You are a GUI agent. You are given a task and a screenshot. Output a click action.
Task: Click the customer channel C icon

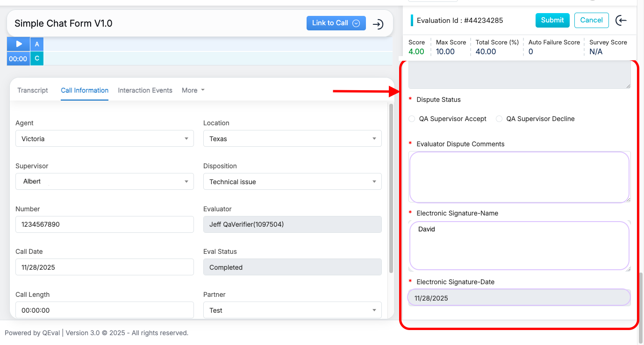(x=37, y=59)
